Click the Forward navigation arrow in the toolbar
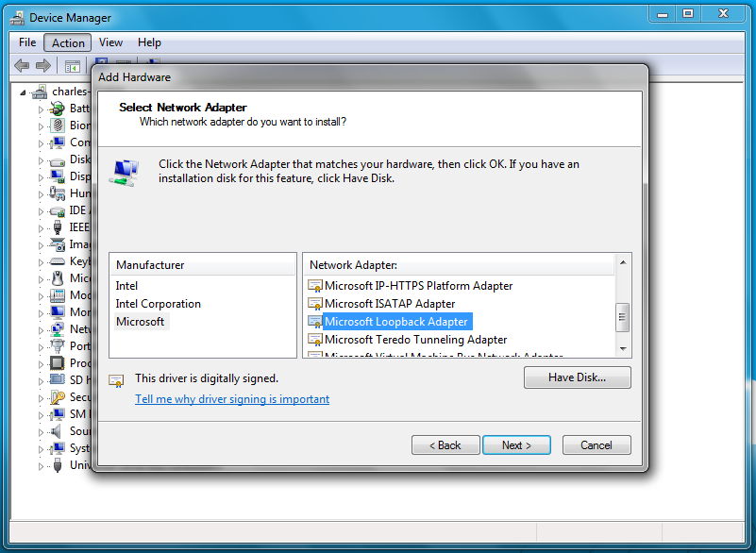This screenshot has height=553, width=756. 43,65
